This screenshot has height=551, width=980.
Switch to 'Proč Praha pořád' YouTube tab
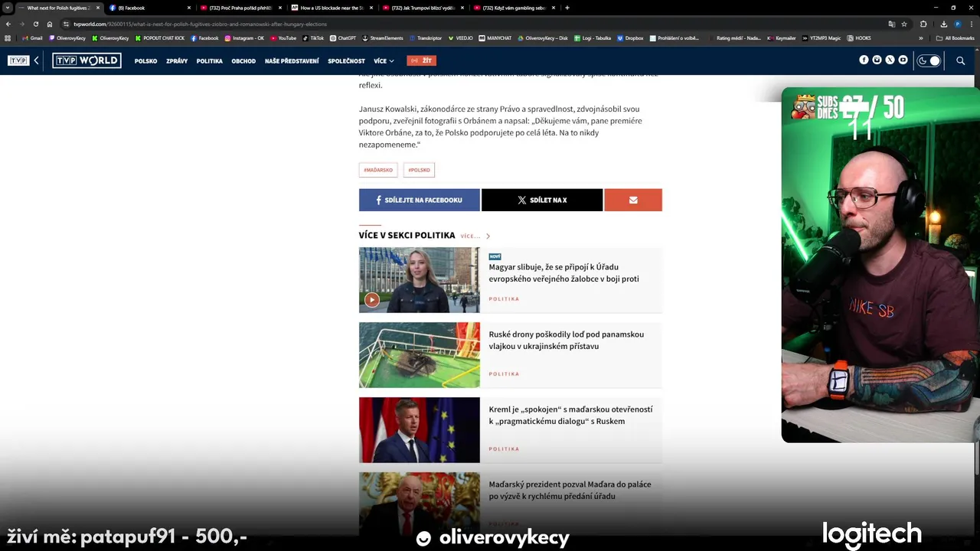point(240,8)
